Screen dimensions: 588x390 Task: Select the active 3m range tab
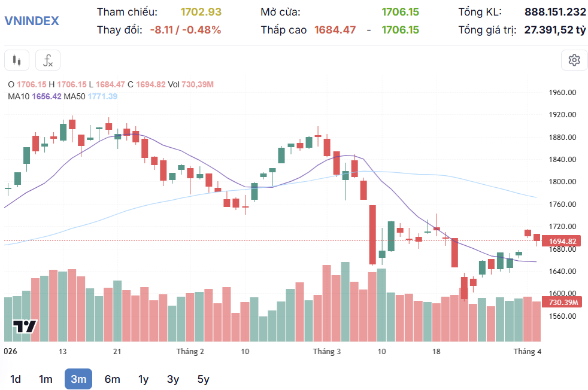pos(78,379)
